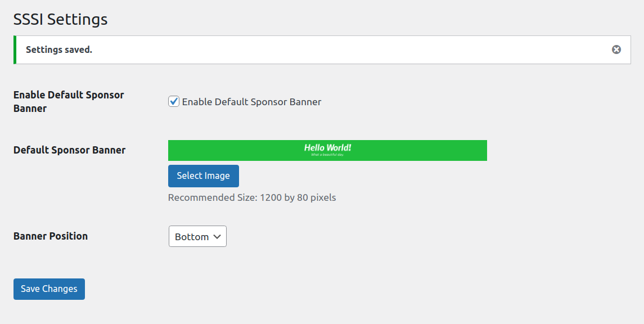Image resolution: width=644 pixels, height=324 pixels.
Task: Click the blue checkmark in the checkbox
Action: coord(174,101)
